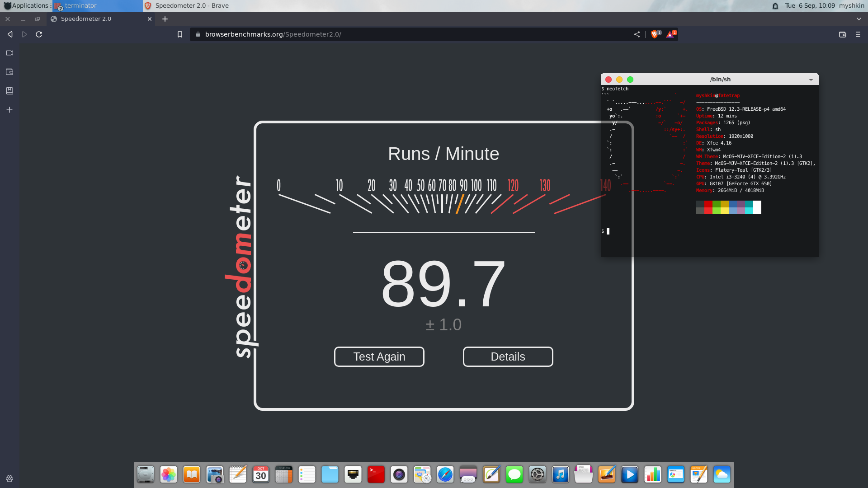The width and height of the screenshot is (868, 488).
Task: Open a new browser tab
Action: click(x=165, y=19)
